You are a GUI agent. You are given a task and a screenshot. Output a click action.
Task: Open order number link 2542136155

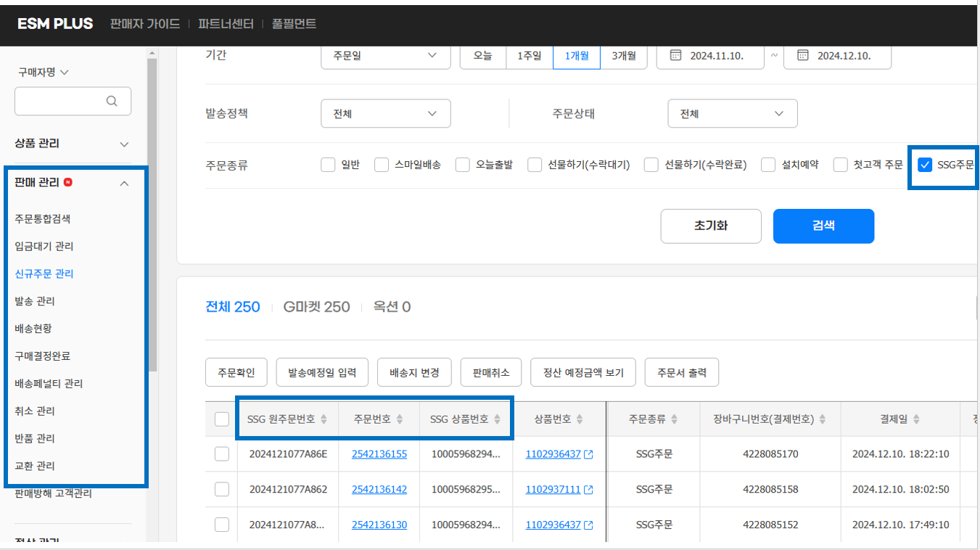click(379, 454)
